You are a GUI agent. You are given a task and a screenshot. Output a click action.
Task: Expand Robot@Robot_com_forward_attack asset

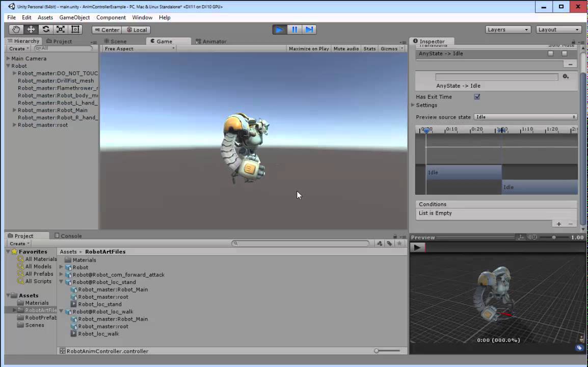point(61,275)
